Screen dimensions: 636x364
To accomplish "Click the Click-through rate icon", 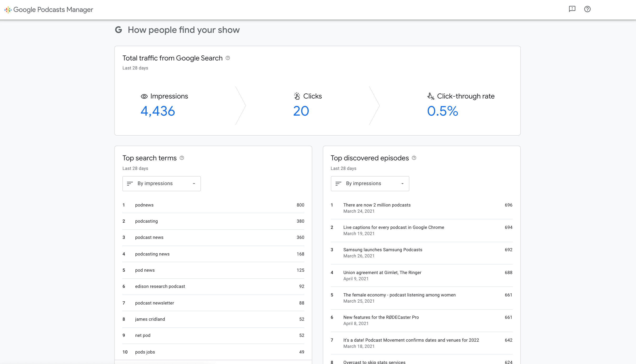I will coord(430,97).
